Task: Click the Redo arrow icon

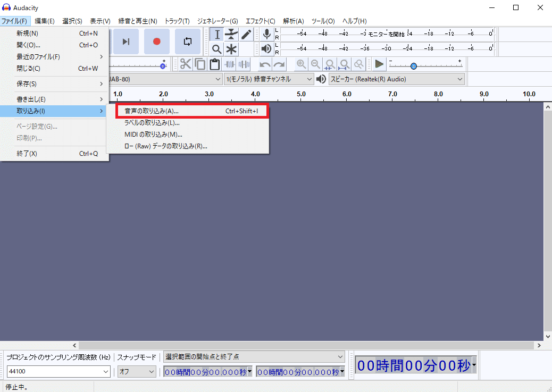Action: click(x=279, y=64)
